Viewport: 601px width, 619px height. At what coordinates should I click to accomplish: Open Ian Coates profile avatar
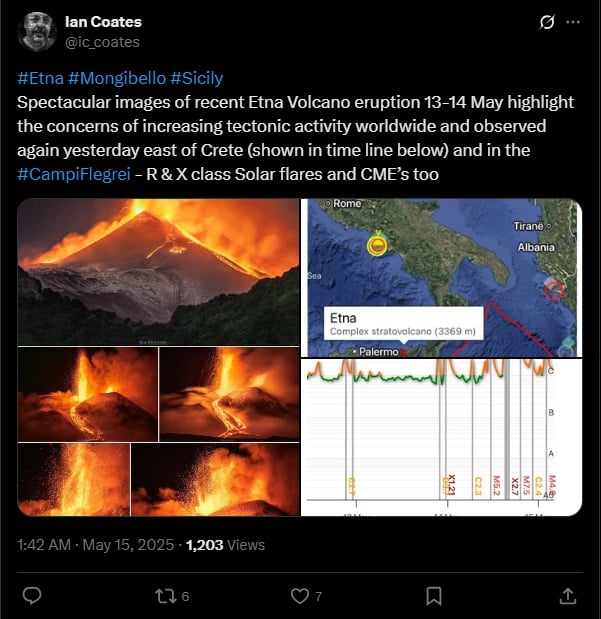pos(37,31)
